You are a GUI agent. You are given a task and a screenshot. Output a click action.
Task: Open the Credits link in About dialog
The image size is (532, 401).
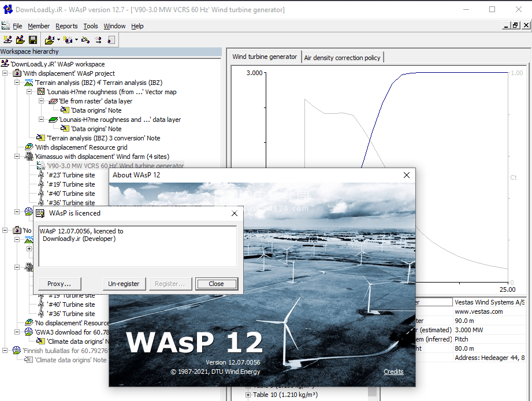click(x=393, y=372)
